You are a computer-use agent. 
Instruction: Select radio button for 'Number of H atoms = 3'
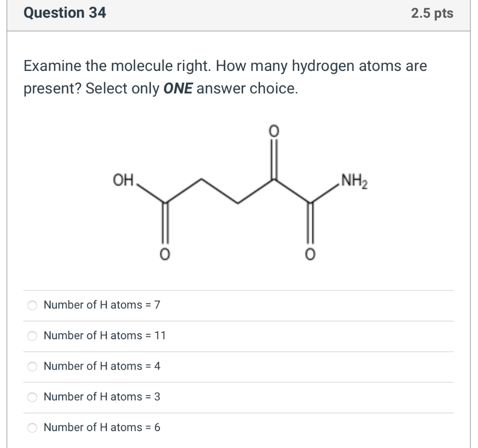tap(32, 397)
